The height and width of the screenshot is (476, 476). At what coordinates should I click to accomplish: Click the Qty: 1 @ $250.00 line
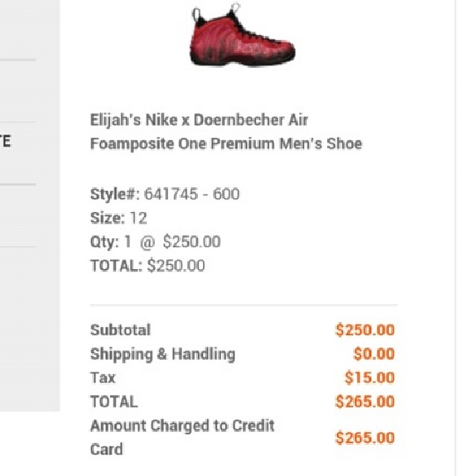click(155, 242)
